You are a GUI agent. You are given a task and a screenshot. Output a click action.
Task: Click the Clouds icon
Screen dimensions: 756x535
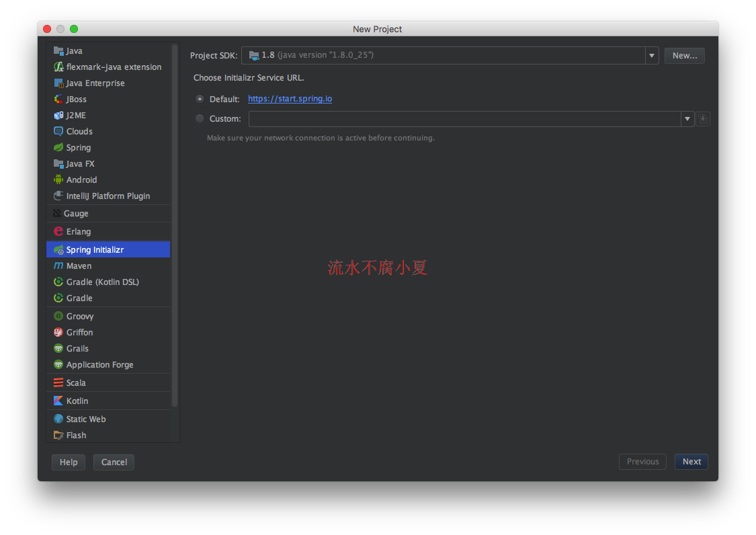tap(58, 131)
